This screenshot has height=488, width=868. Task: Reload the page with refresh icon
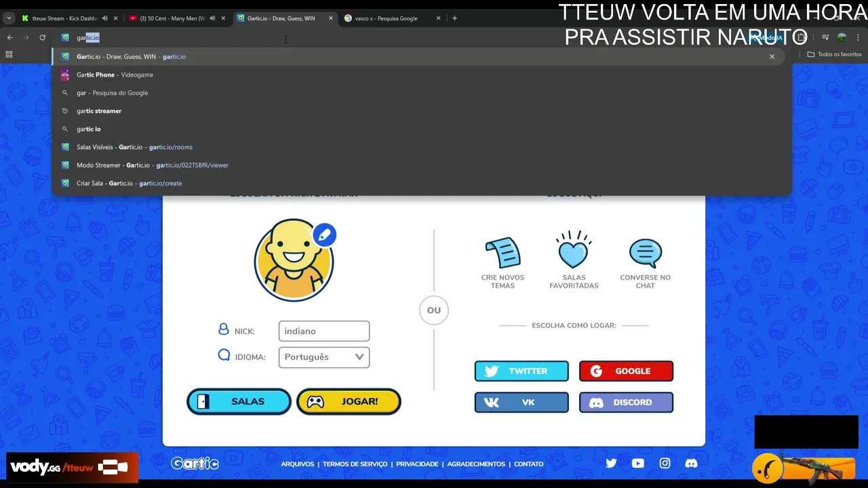pos(42,38)
